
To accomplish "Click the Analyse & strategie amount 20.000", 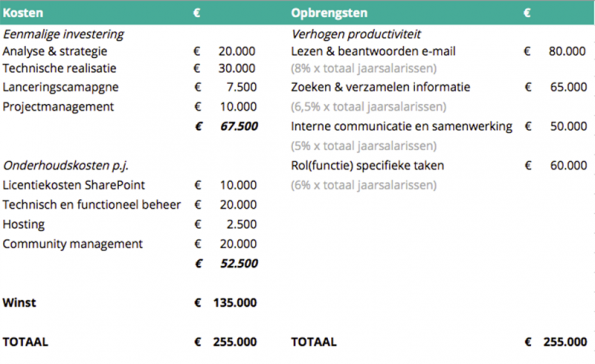I will (x=237, y=51).
